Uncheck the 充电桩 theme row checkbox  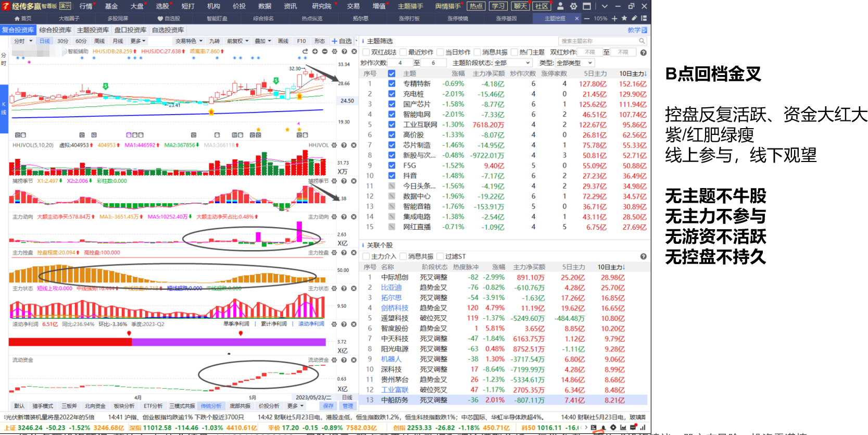point(392,94)
